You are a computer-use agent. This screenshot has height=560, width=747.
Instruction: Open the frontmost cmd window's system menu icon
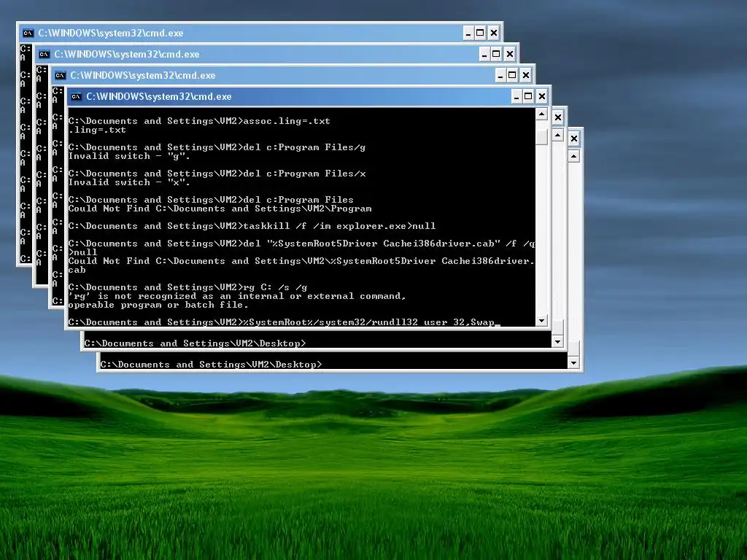[x=76, y=97]
